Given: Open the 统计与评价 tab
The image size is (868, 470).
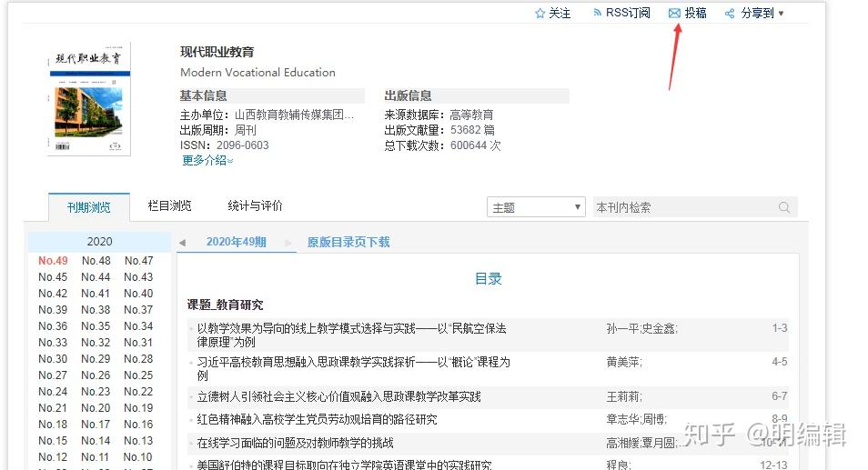Looking at the screenshot, I should 255,205.
